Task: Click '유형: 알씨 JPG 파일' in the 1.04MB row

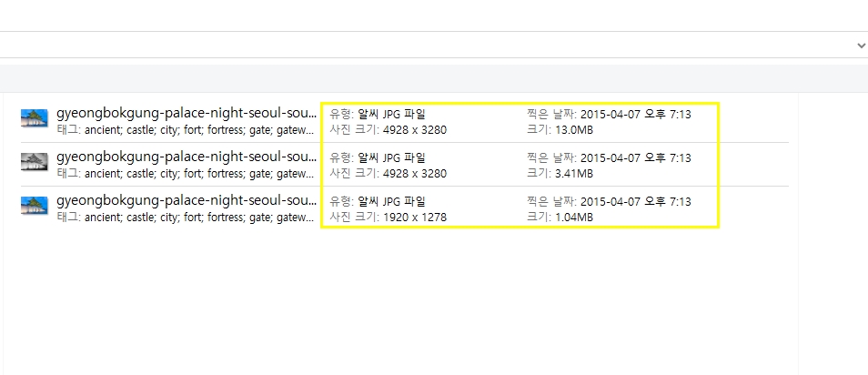Action: (378, 202)
